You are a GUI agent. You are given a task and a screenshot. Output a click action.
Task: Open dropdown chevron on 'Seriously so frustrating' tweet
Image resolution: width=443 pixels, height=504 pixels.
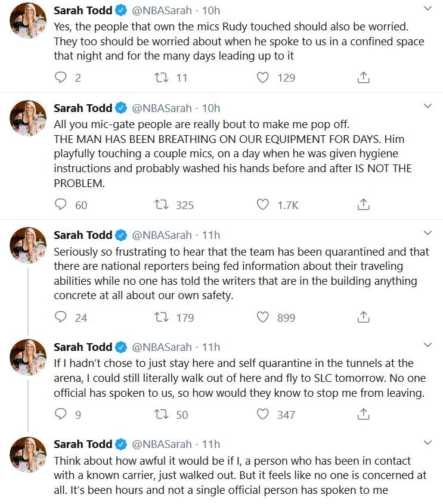tap(427, 233)
